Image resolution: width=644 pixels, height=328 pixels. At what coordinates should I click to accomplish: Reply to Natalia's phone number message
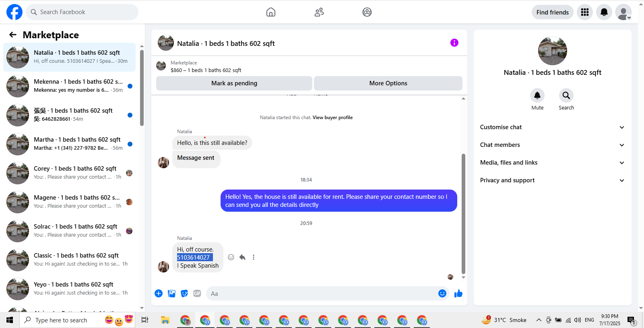pyautogui.click(x=242, y=257)
